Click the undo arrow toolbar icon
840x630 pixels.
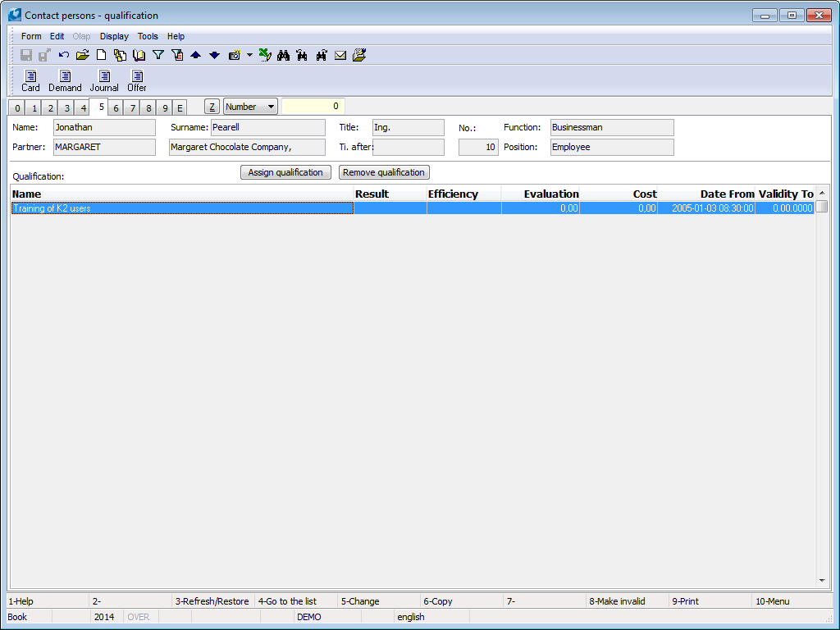[x=64, y=55]
